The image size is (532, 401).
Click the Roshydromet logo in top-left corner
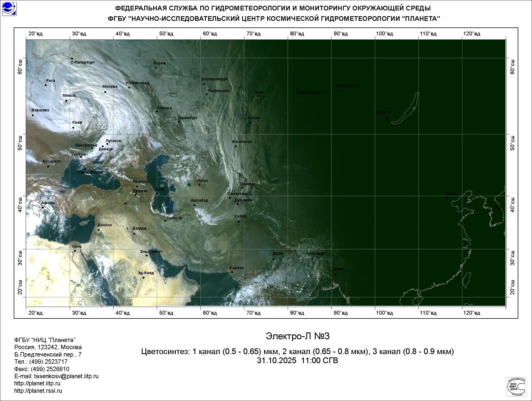(x=9, y=9)
